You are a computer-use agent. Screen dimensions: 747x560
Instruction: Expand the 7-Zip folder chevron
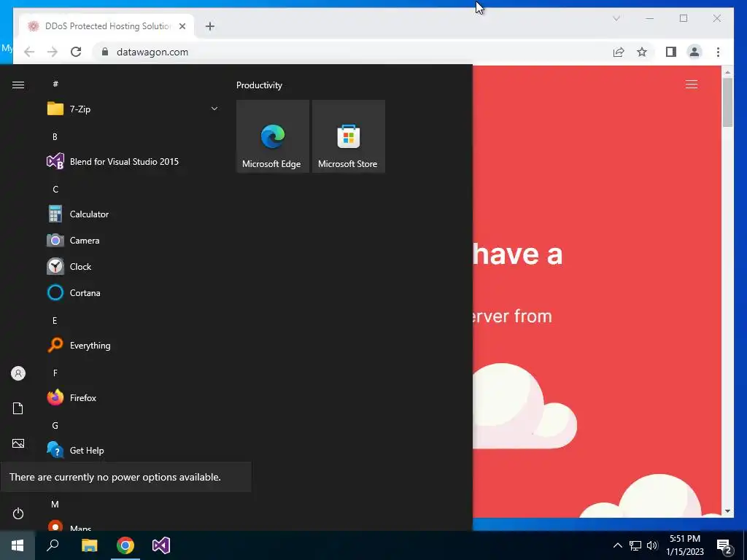coord(214,109)
